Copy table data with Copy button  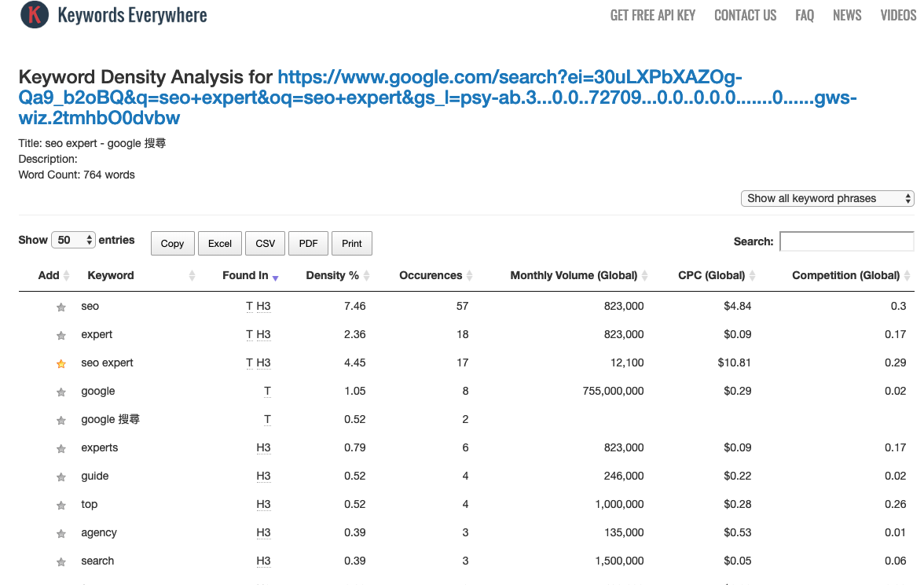(173, 244)
